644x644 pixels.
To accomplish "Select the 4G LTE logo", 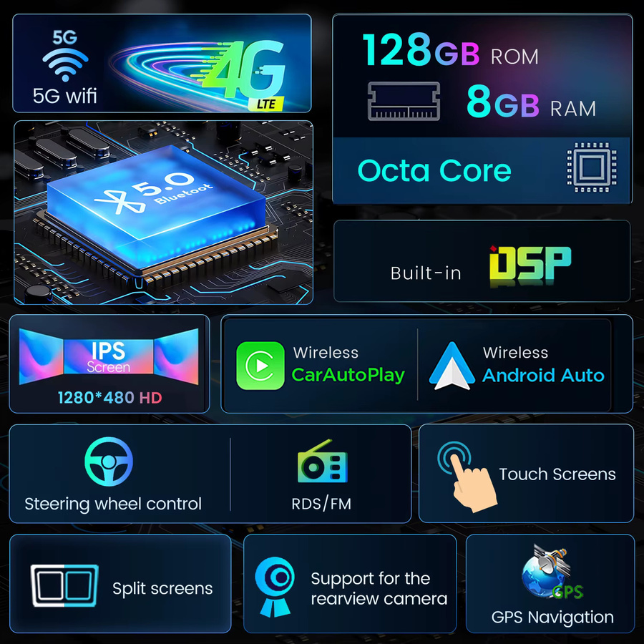I will tap(244, 74).
